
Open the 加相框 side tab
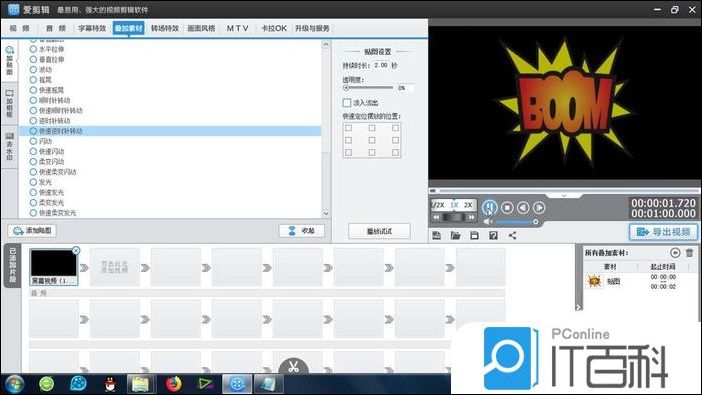(9, 103)
